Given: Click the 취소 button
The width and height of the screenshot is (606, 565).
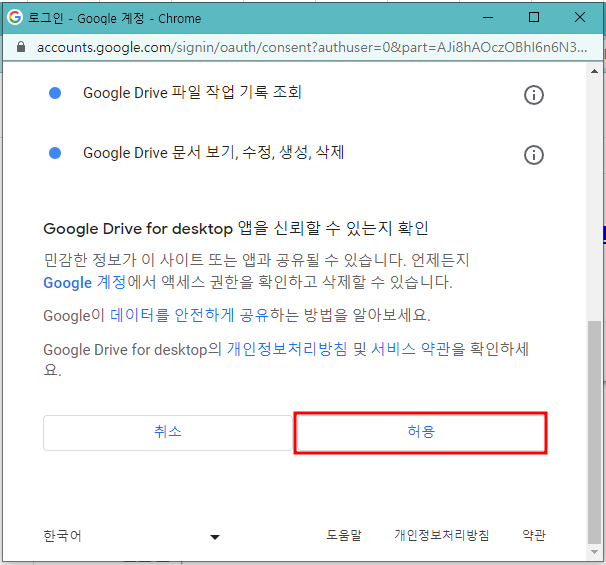Looking at the screenshot, I should tap(168, 432).
